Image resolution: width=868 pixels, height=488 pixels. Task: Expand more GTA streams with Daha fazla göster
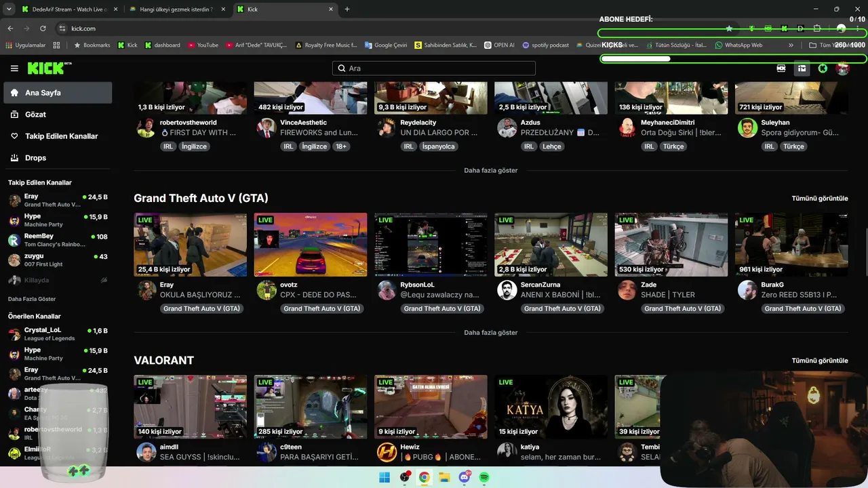pos(491,333)
